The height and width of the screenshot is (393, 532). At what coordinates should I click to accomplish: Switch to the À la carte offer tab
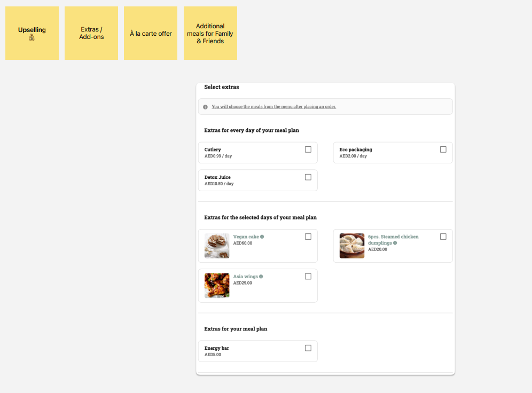click(x=150, y=33)
